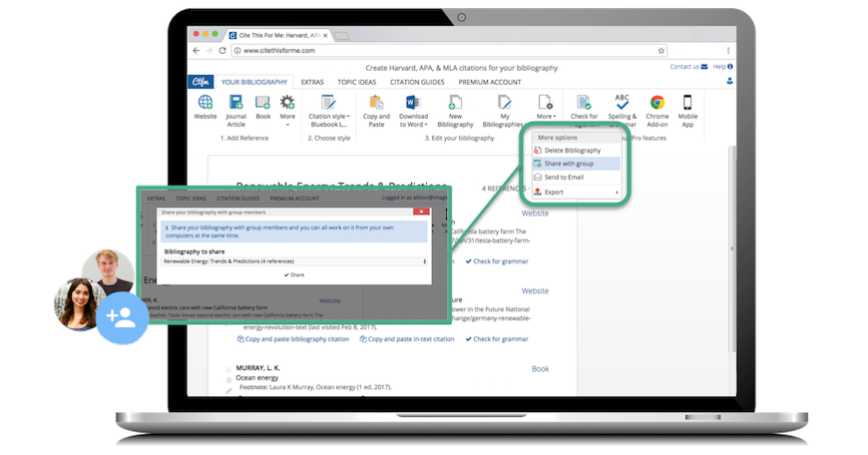
Task: Close the share bibliography dialog
Action: (421, 212)
